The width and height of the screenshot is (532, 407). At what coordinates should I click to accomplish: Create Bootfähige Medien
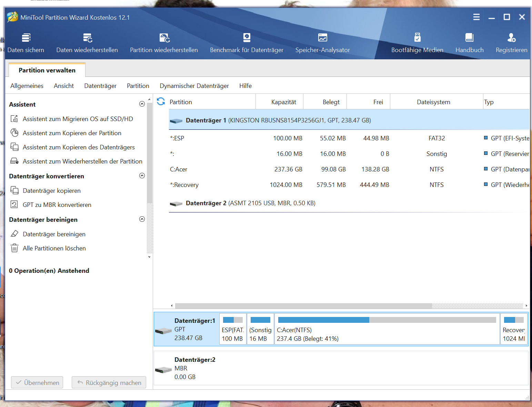click(417, 43)
